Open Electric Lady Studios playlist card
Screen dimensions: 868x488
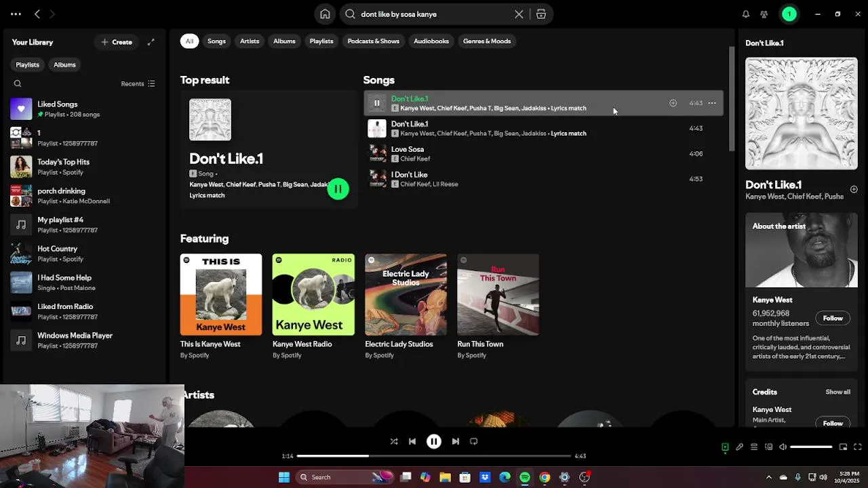pos(406,306)
